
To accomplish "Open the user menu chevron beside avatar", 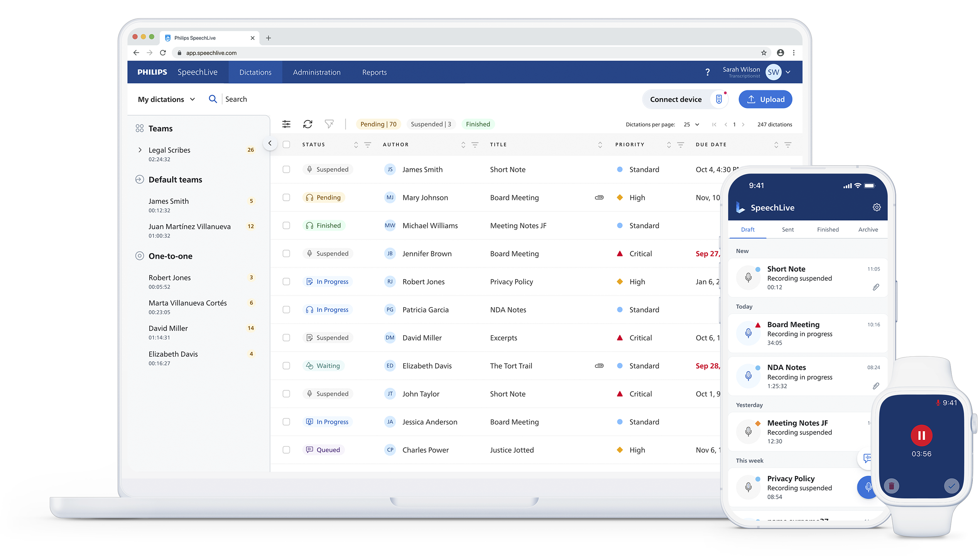I will point(788,72).
